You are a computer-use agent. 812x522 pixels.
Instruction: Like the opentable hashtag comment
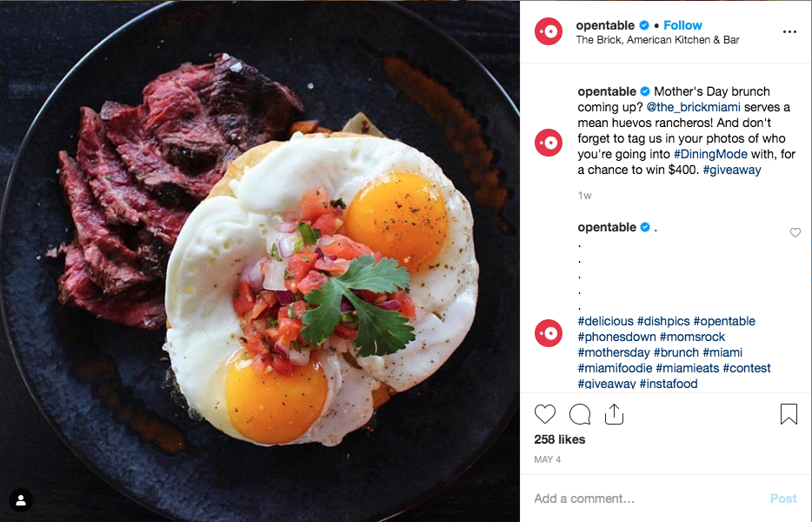tap(795, 233)
